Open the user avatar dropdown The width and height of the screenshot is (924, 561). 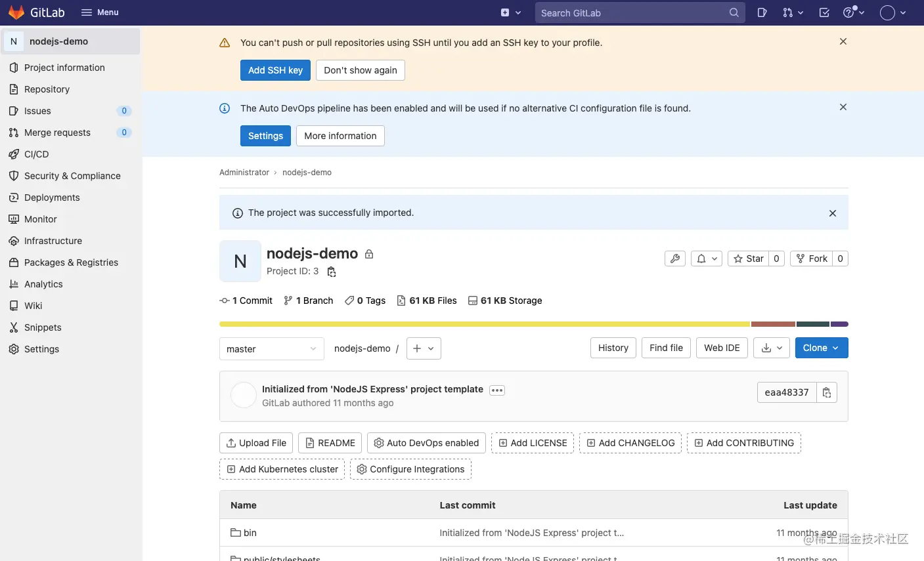coord(893,12)
